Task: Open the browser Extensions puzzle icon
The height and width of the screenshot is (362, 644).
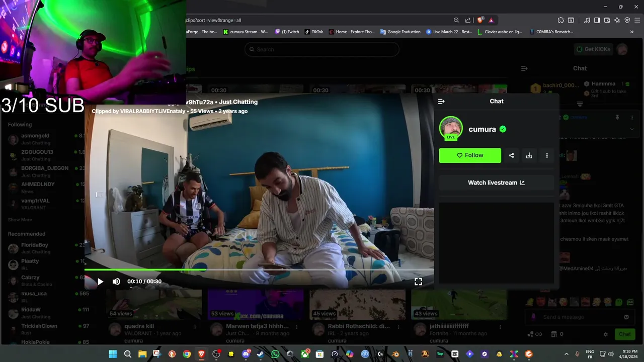Action: [561, 20]
